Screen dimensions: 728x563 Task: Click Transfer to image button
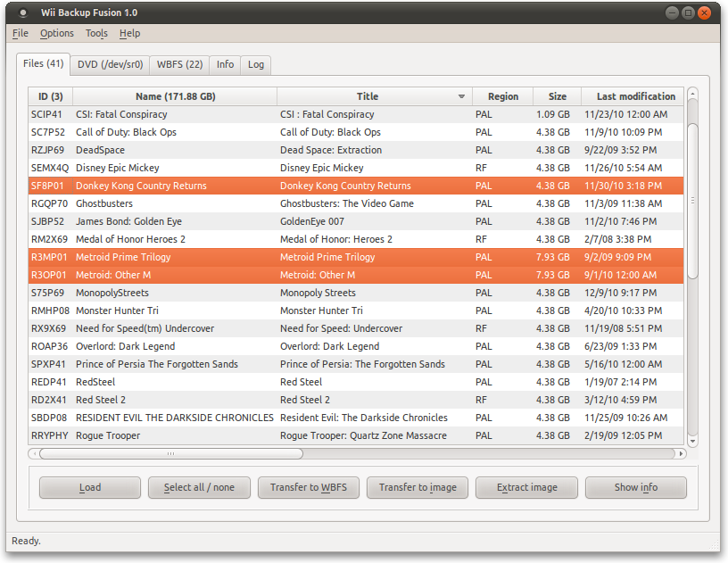418,487
